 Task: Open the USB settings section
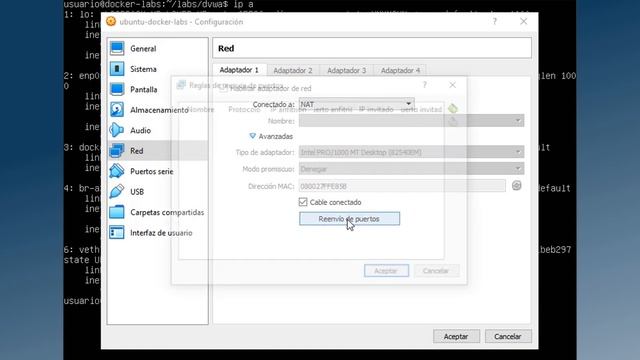click(x=158, y=191)
